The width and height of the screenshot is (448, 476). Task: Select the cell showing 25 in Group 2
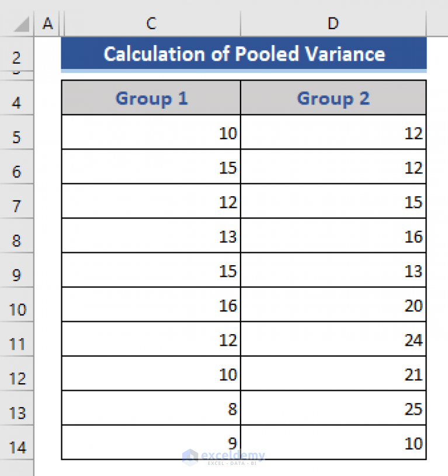pyautogui.click(x=333, y=409)
